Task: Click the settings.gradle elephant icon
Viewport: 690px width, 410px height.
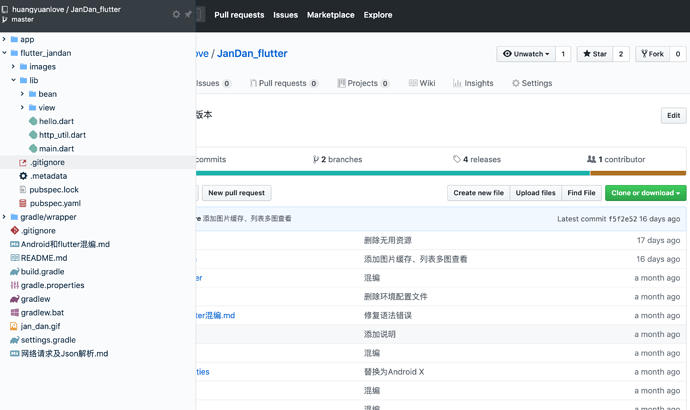Action: click(15, 340)
